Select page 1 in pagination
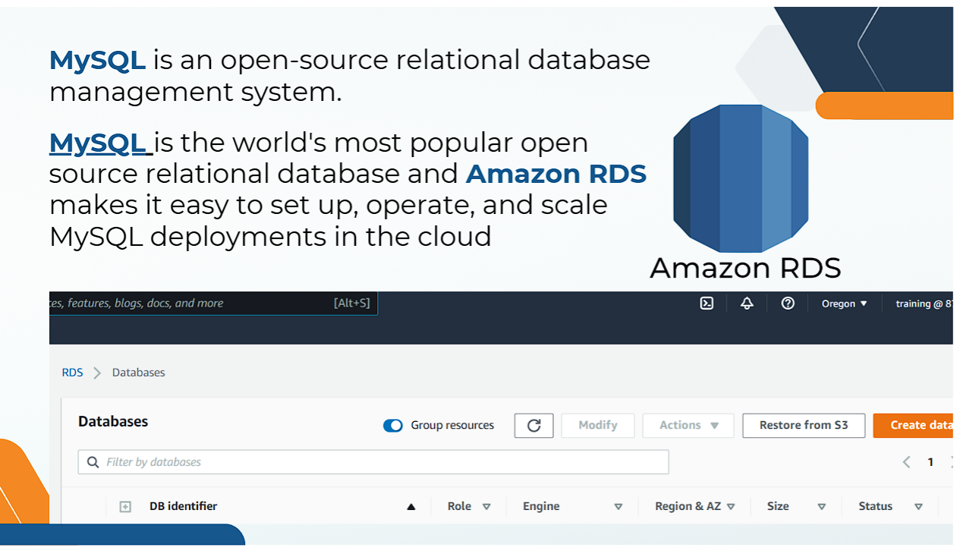Screen dimensions: 960x560 930,462
